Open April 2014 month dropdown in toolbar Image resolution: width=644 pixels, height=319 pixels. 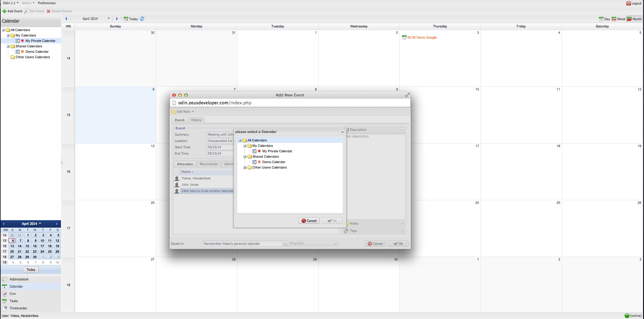pos(109,19)
